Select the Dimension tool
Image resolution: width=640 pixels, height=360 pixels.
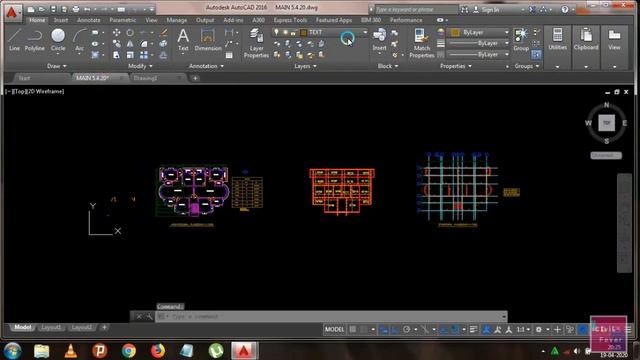(208, 40)
